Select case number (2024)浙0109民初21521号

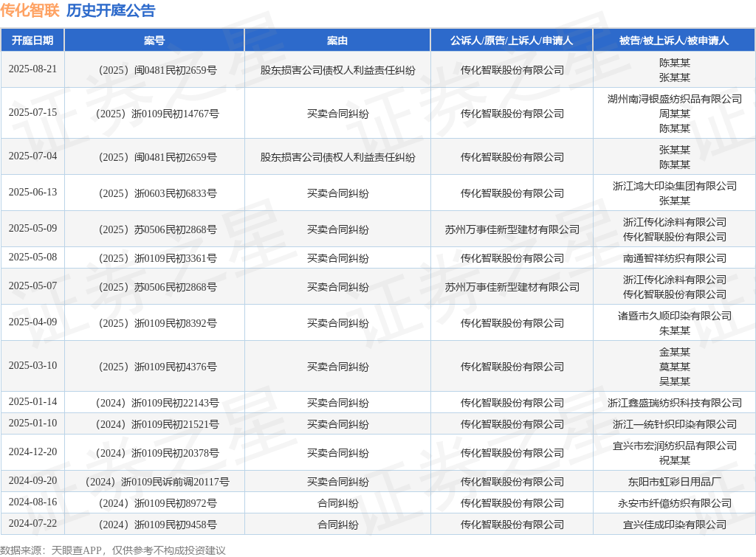click(x=158, y=424)
